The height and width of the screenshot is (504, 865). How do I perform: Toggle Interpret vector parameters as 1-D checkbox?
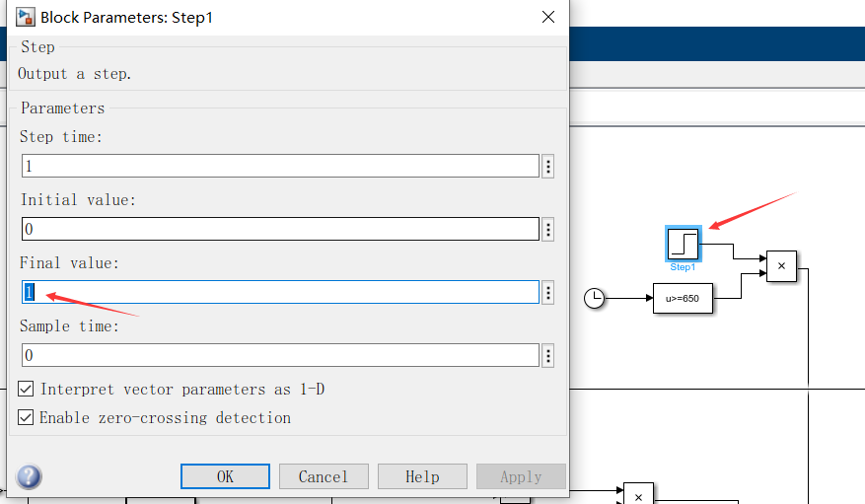[26, 389]
